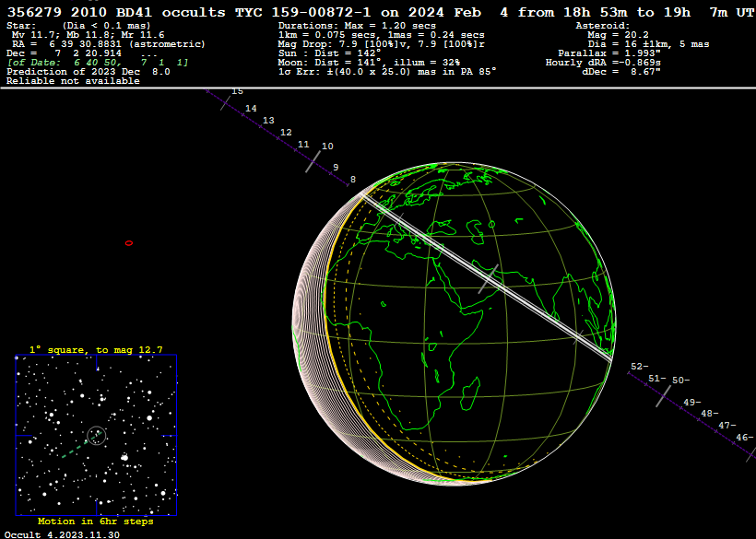Select the 'Parallax = 1.993"' line

[x=609, y=53]
